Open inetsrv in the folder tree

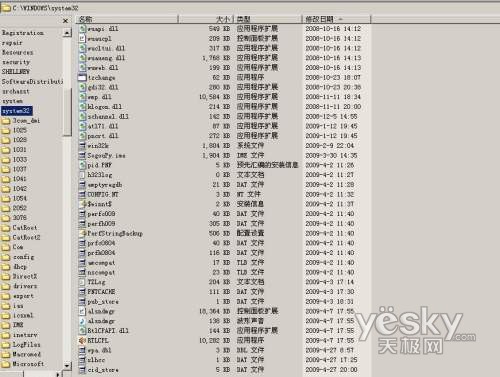25,335
